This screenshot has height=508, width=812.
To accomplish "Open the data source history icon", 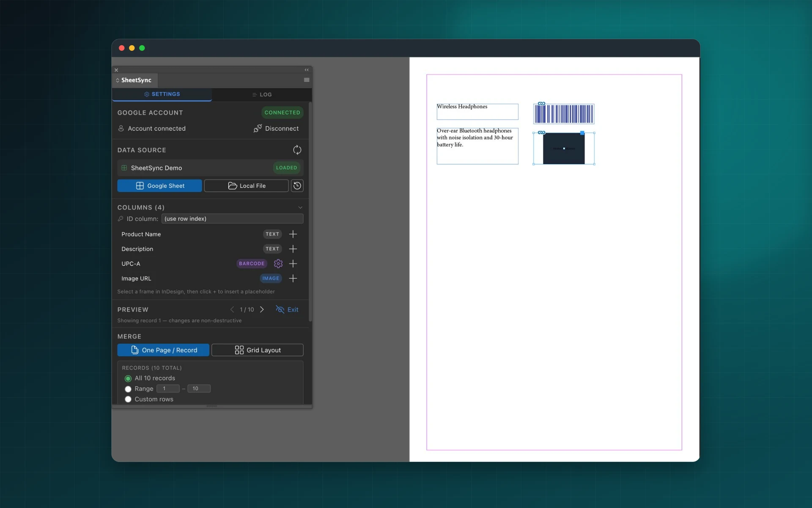I will [x=297, y=185].
